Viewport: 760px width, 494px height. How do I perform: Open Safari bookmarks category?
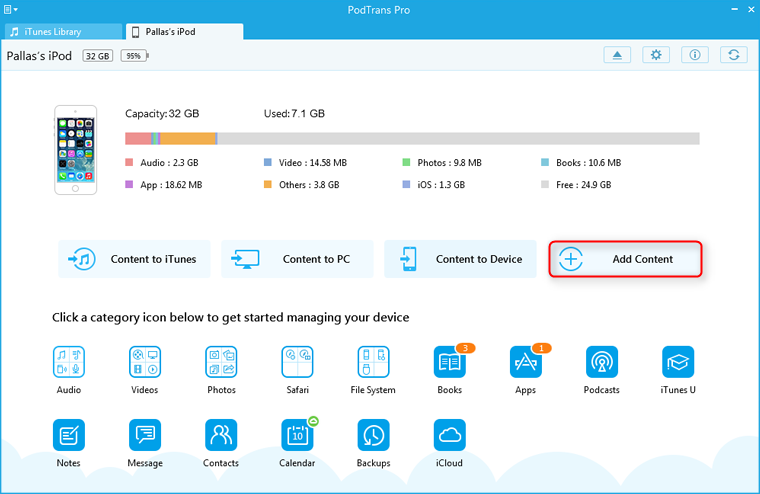(298, 361)
